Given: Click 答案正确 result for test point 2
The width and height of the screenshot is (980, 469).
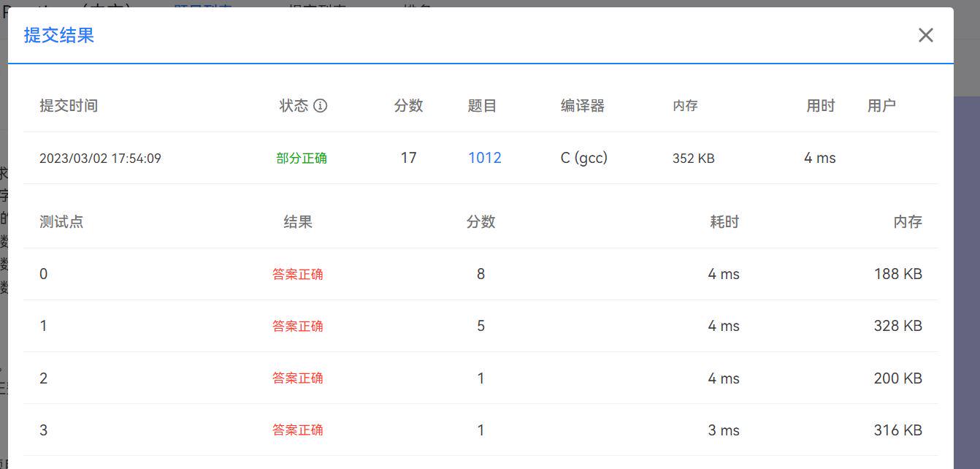Looking at the screenshot, I should tap(298, 378).
